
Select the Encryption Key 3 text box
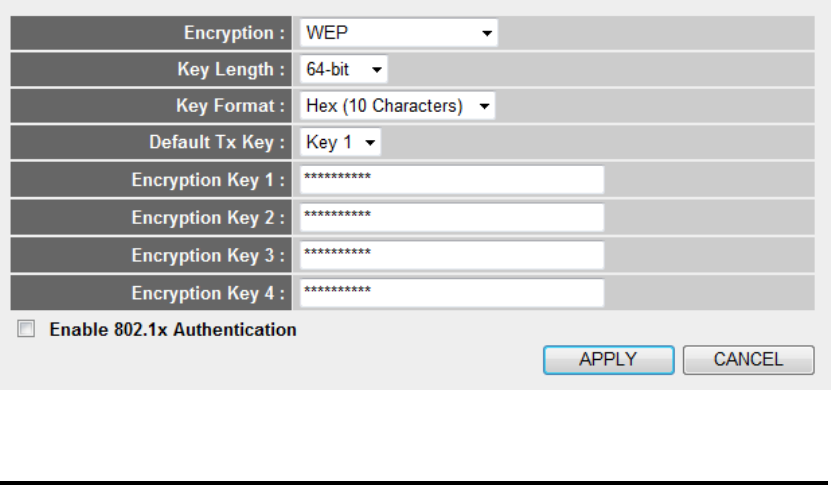(452, 254)
